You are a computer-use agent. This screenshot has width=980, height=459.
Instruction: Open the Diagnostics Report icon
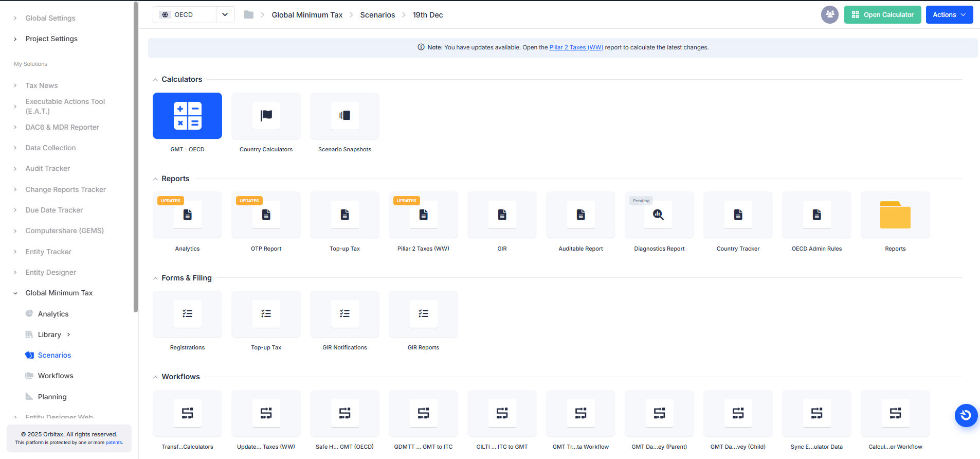click(x=659, y=215)
